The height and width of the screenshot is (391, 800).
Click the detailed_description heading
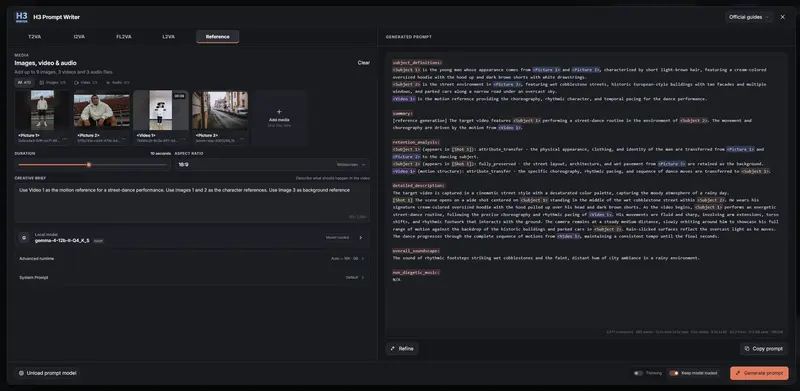(x=419, y=186)
